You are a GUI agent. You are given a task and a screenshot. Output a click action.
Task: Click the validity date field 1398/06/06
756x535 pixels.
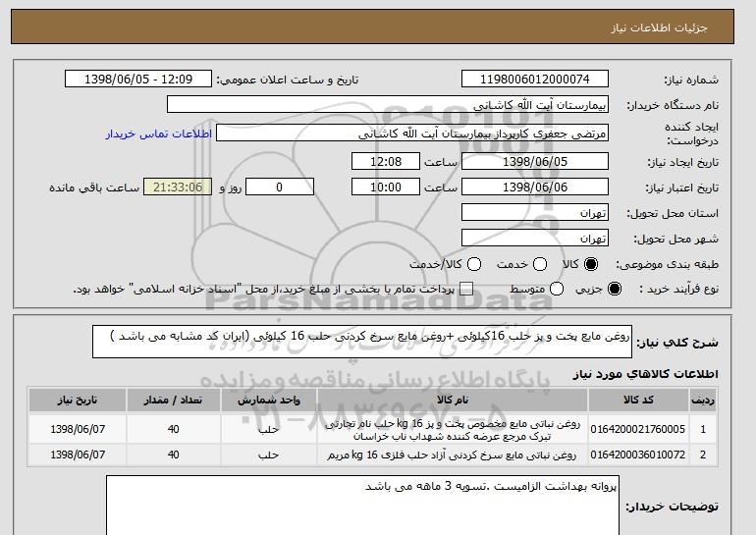535,187
